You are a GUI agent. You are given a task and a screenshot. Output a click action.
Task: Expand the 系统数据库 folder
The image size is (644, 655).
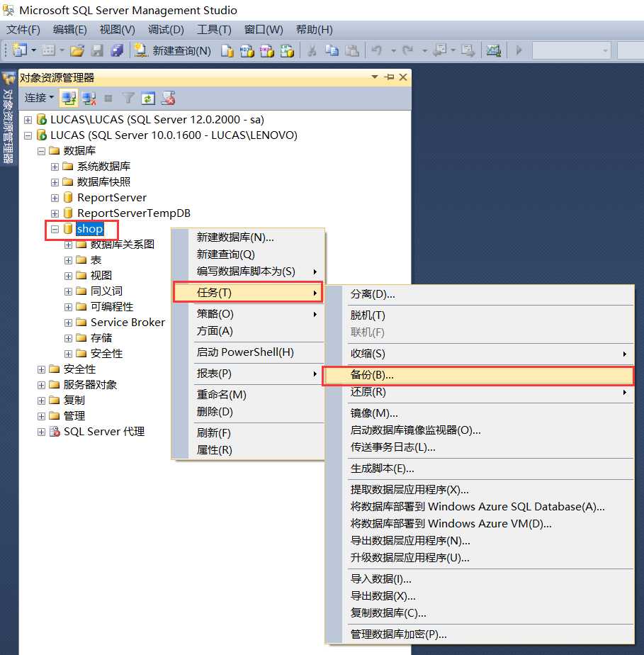click(x=55, y=167)
